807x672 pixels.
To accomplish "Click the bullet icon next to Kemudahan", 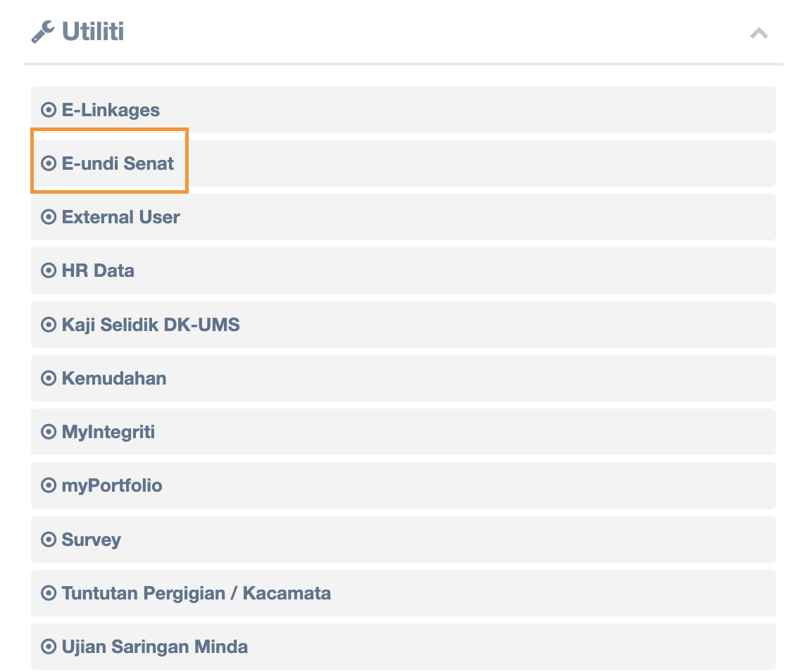I will (49, 378).
